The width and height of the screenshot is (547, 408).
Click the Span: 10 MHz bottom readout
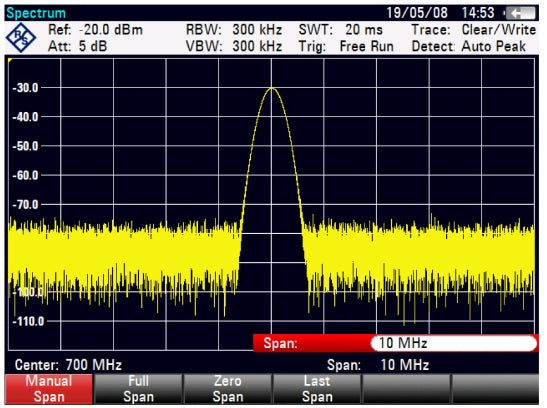[378, 365]
